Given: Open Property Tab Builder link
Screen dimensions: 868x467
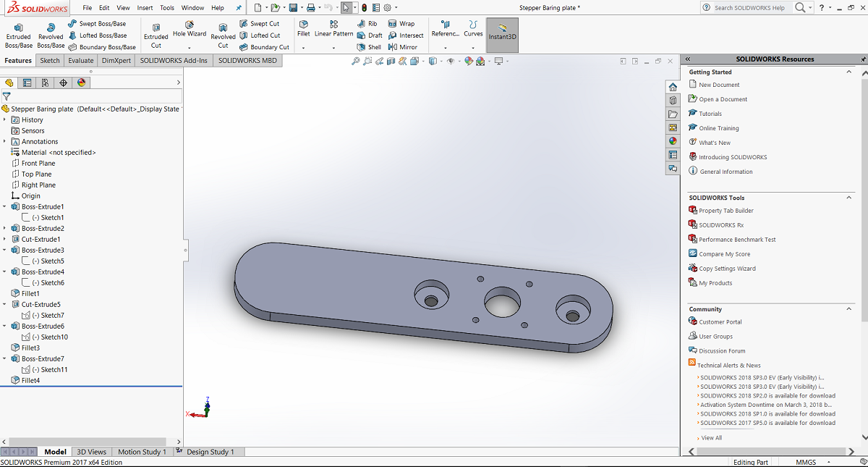Looking at the screenshot, I should 726,211.
